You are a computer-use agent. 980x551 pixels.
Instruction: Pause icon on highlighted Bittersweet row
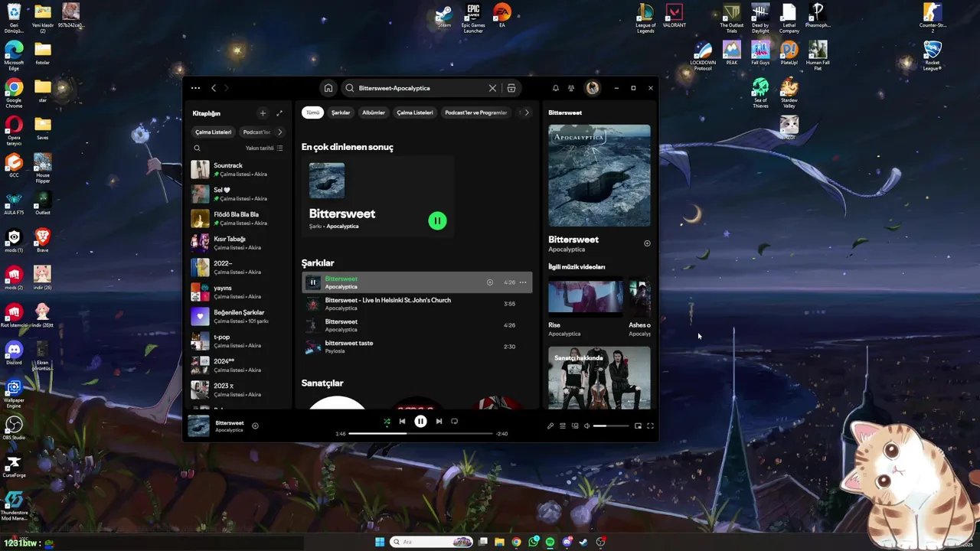[312, 282]
